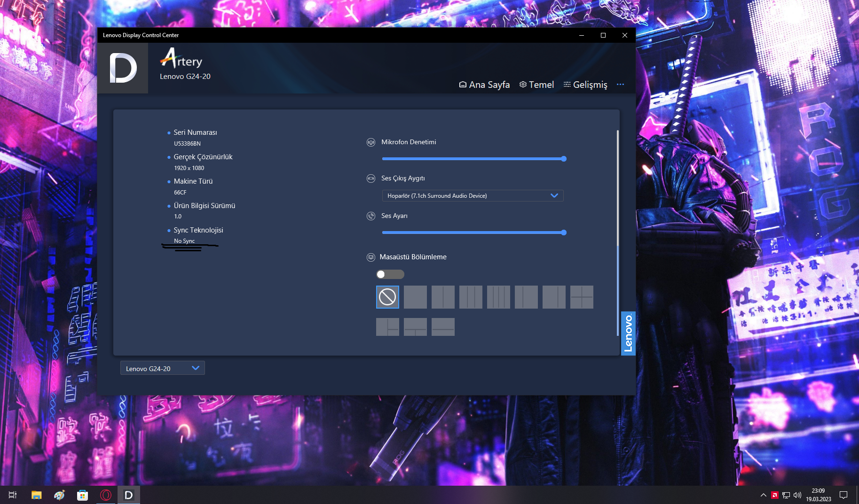Pick the two equal columns partition layout
Image resolution: width=859 pixels, height=504 pixels.
[443, 297]
